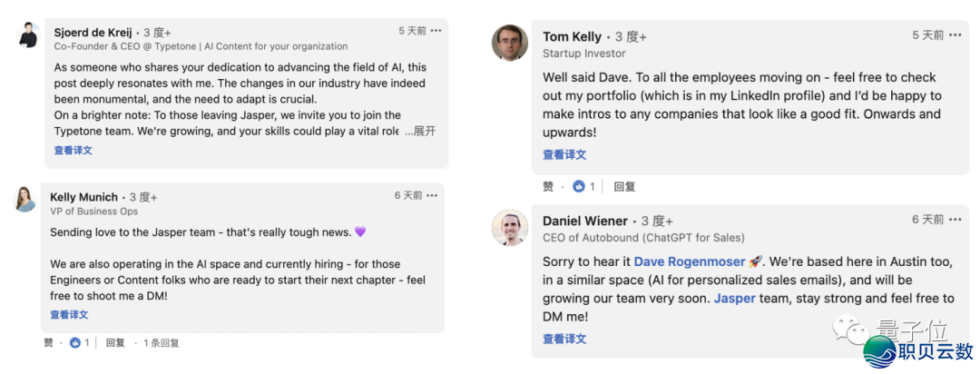980x374 pixels.
Task: Open the Dave Rogenmoser mention link
Action: tap(691, 261)
